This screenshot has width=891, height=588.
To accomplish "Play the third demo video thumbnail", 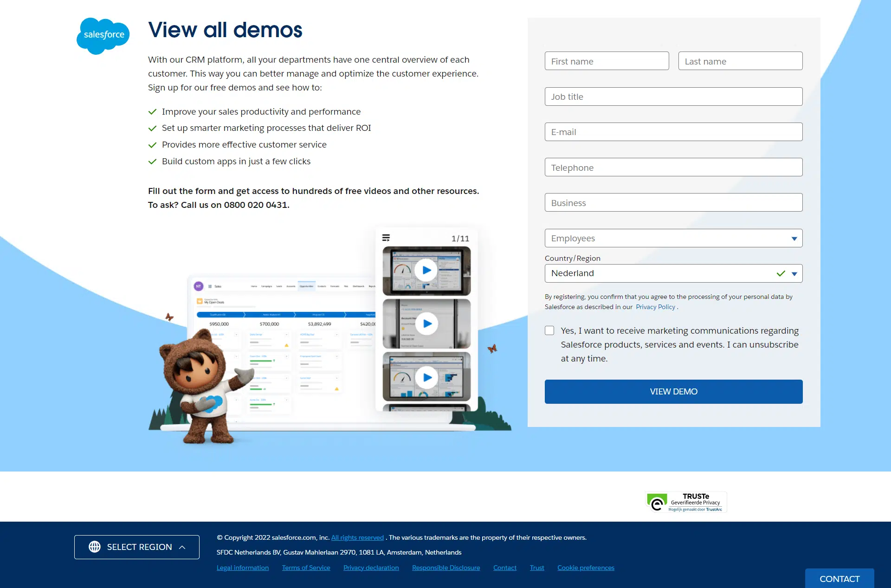I will pyautogui.click(x=426, y=377).
